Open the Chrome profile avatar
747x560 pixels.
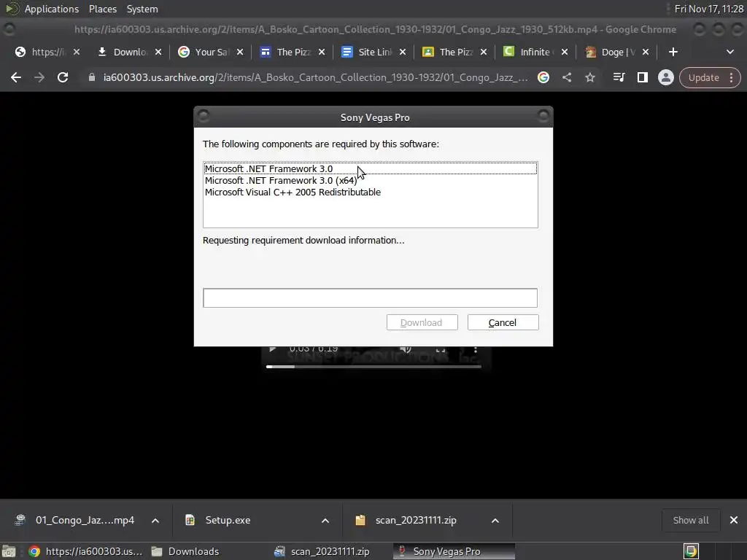(x=665, y=77)
